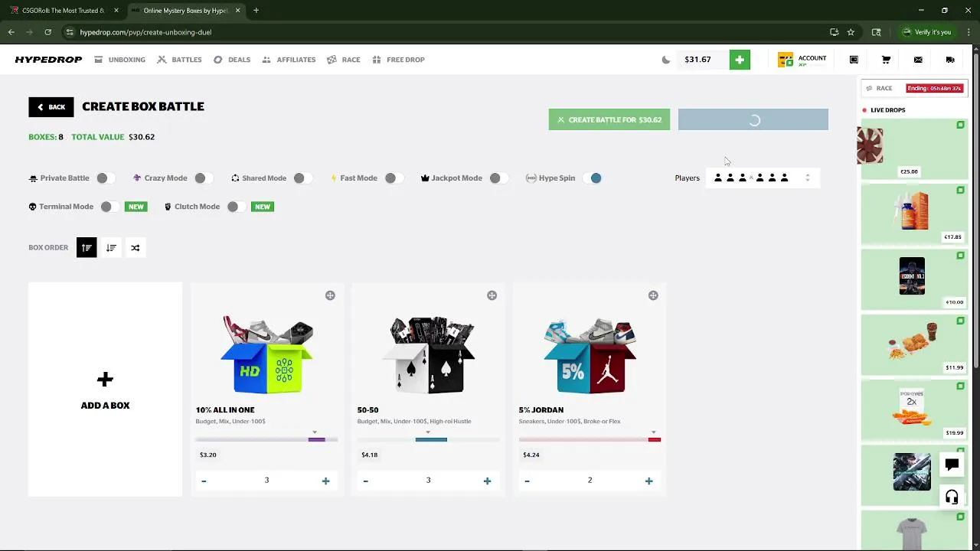Enable Clutch Mode toggle
Screen dimensions: 980x551
click(x=237, y=207)
